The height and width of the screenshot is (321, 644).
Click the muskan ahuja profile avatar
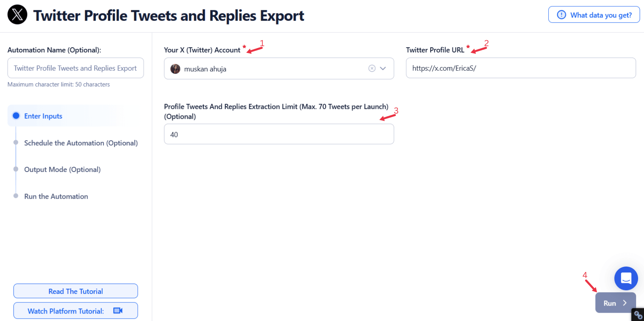(175, 69)
